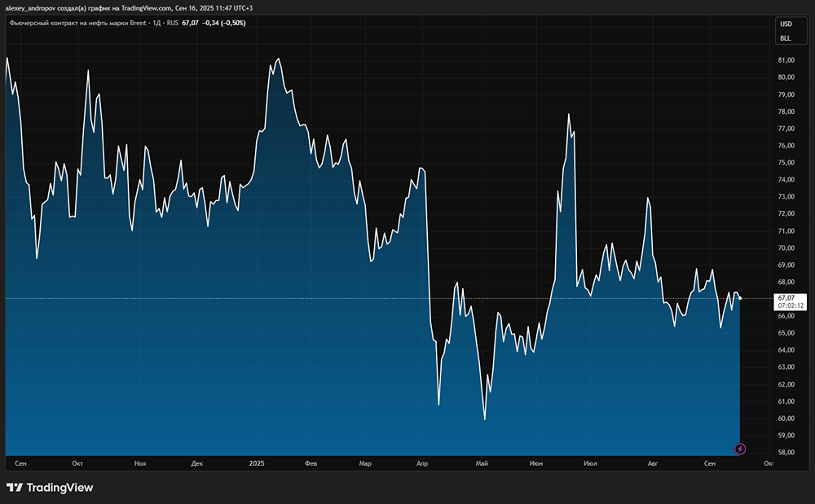Click the 66,00 price axis label
This screenshot has width=815, height=504.
[x=786, y=316]
